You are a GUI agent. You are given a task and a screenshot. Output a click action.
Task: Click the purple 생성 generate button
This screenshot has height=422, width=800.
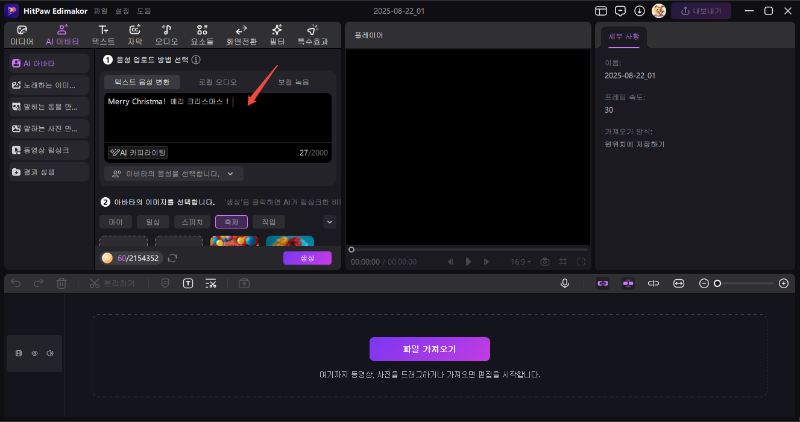tap(307, 258)
